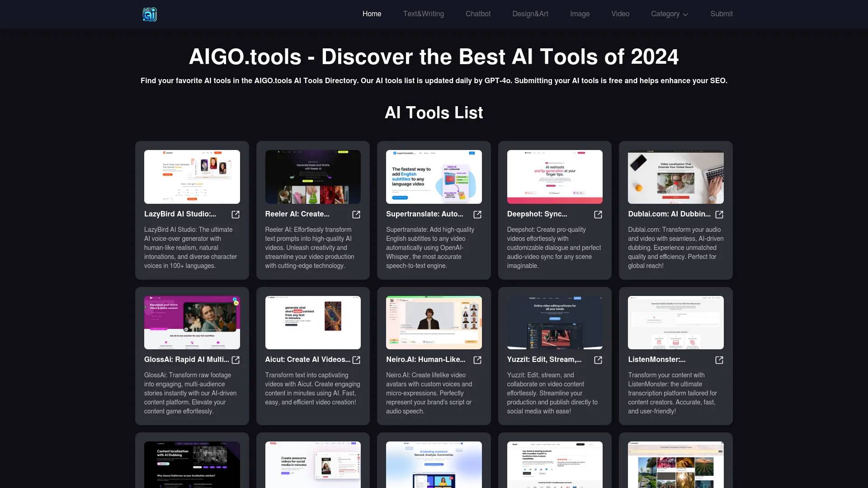Click the ListenMonster preview thumbnail
The image size is (868, 488).
pos(676,323)
